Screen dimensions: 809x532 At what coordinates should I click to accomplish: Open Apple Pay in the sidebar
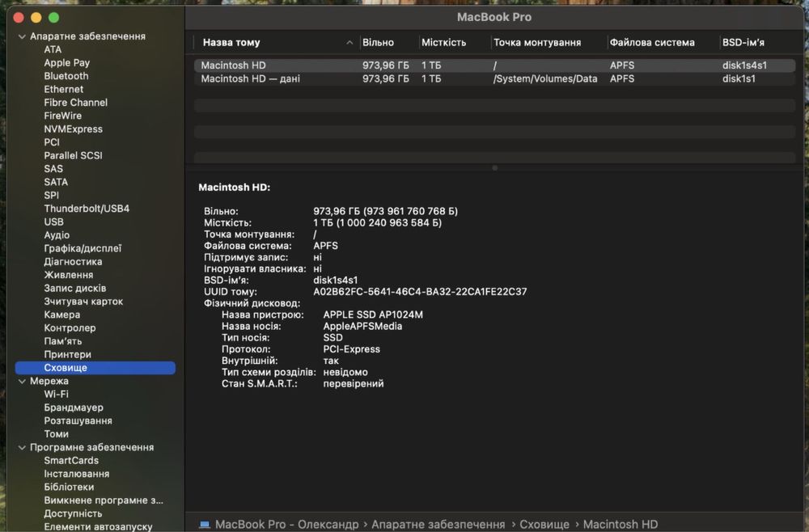66,63
